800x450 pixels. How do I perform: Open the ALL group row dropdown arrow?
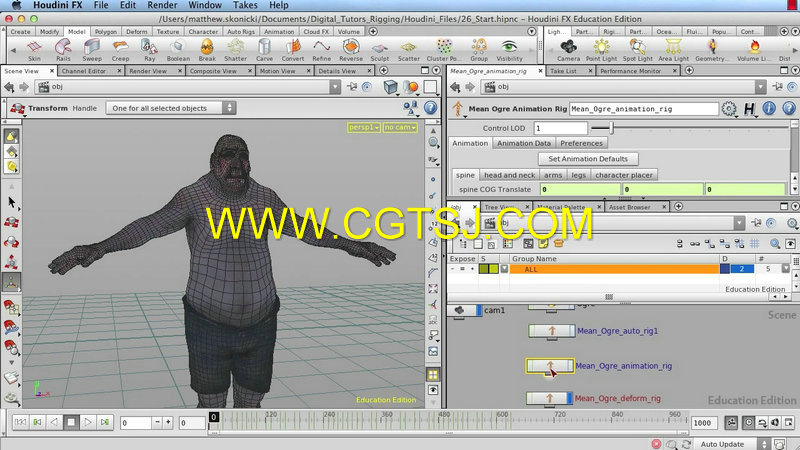[x=504, y=269]
